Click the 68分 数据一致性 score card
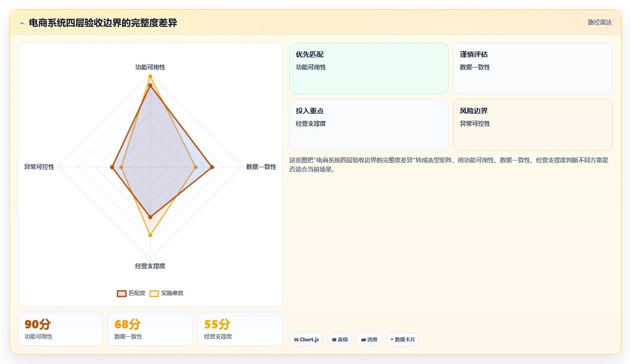This screenshot has height=364, width=631. [150, 329]
